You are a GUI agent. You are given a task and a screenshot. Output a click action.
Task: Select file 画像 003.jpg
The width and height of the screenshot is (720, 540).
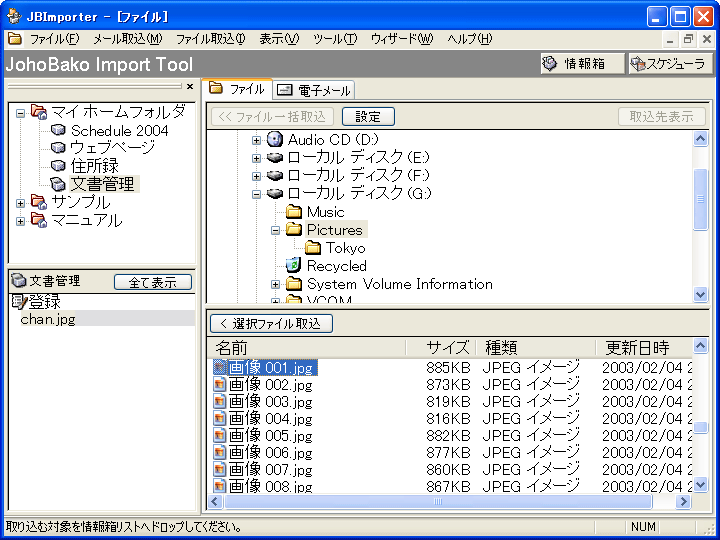pyautogui.click(x=270, y=401)
